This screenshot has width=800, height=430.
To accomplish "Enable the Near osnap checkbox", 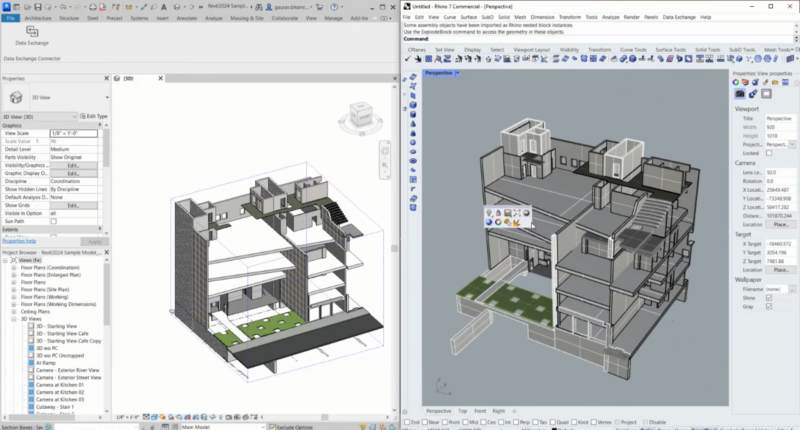I will point(426,422).
